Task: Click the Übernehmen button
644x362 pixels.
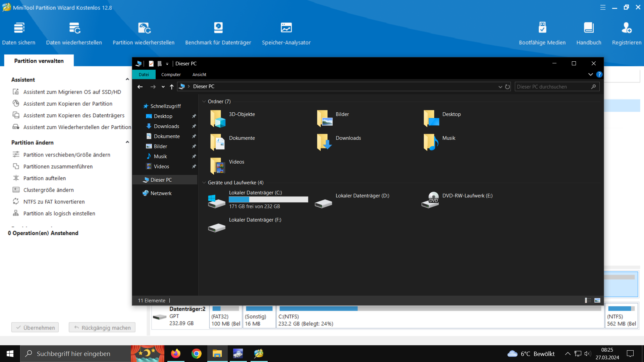Action: coord(35,327)
